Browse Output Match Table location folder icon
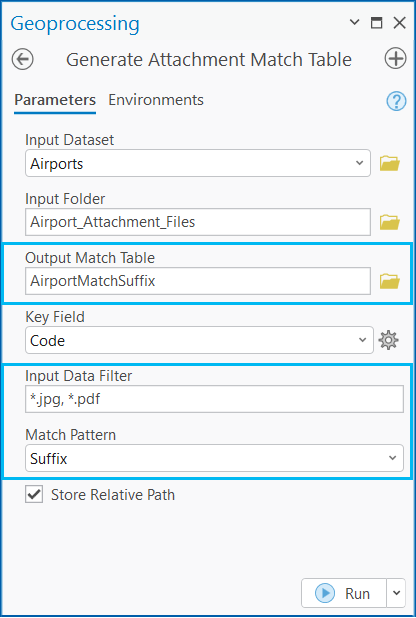The image size is (416, 618). coord(390,281)
